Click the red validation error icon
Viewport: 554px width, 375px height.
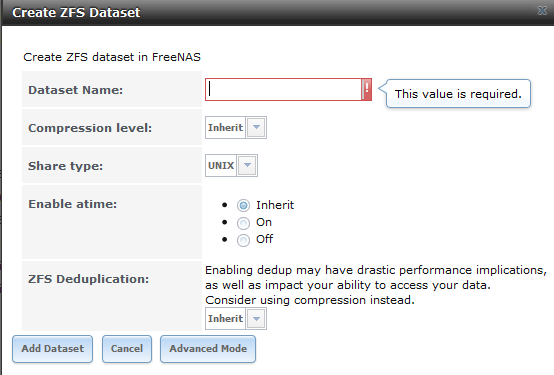click(x=367, y=89)
